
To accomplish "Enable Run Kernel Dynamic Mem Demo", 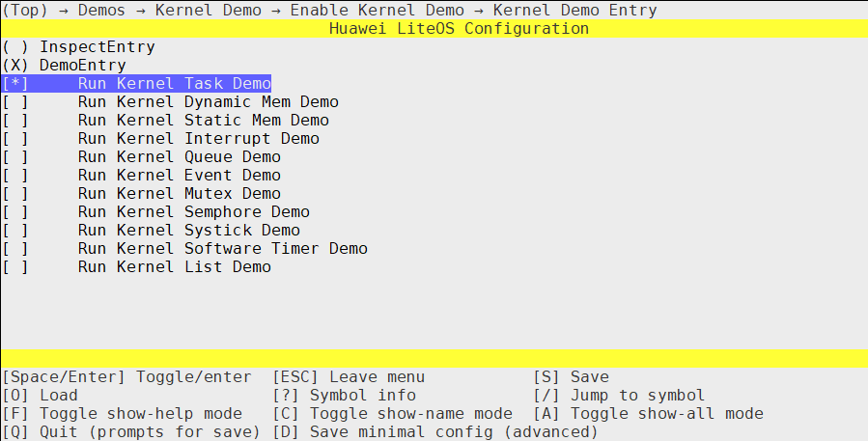I will 171,102.
